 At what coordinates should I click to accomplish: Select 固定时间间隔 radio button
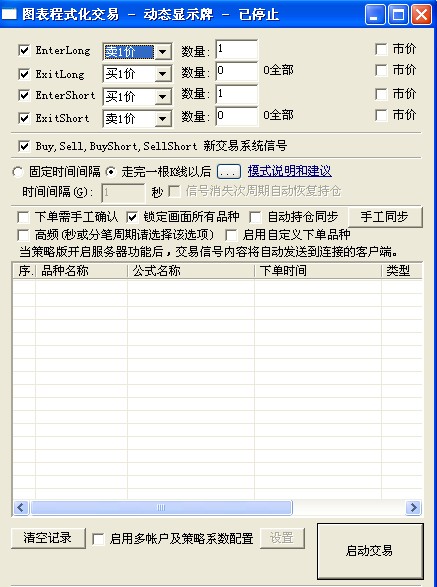click(x=18, y=172)
